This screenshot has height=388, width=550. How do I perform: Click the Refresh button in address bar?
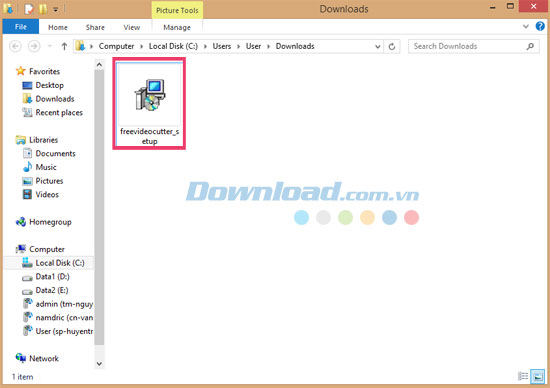coord(392,46)
